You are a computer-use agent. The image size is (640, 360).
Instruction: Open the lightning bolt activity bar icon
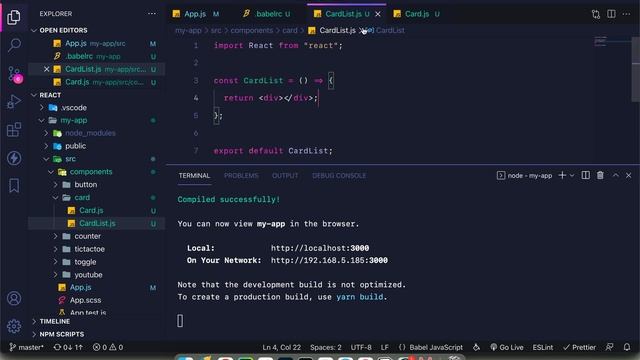[14, 158]
